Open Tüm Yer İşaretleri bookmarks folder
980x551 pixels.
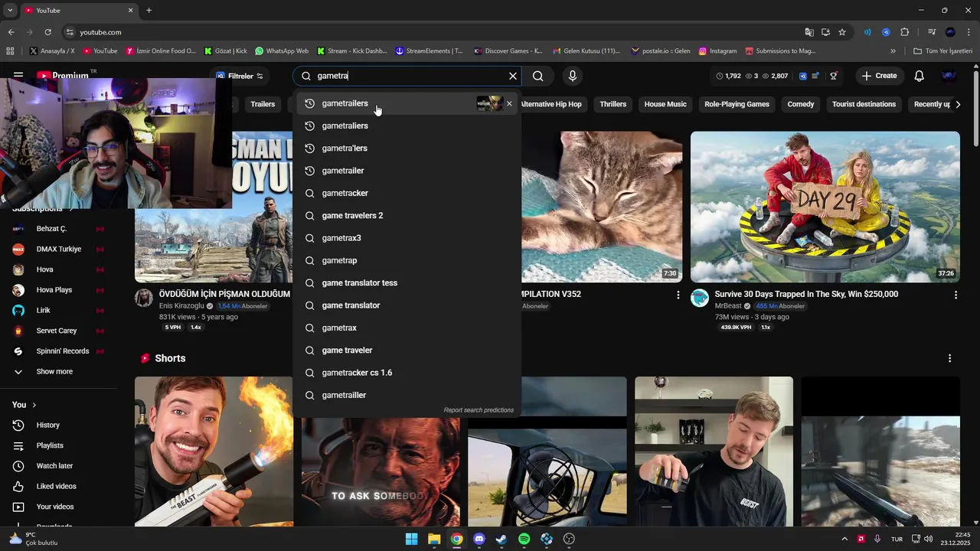943,51
